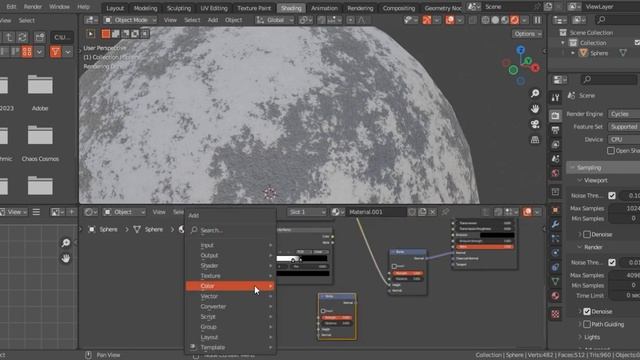Open the Output properties printer icon

555,130
